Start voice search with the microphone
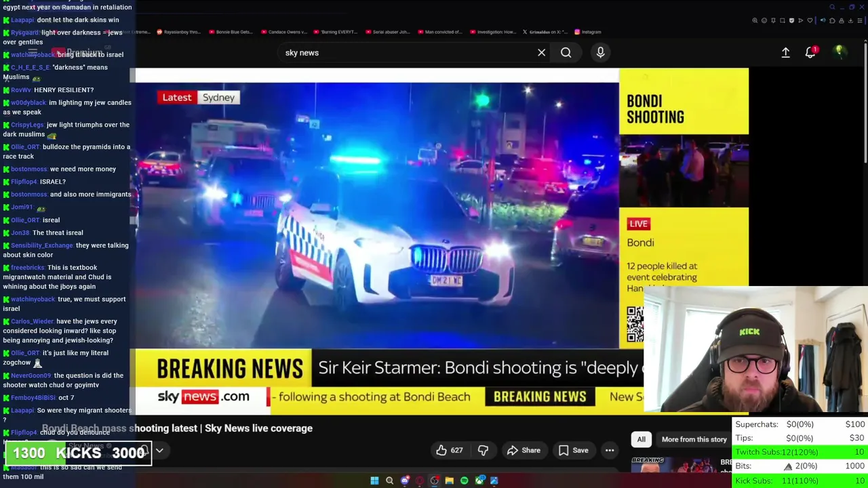The width and height of the screenshot is (868, 488). pyautogui.click(x=600, y=52)
